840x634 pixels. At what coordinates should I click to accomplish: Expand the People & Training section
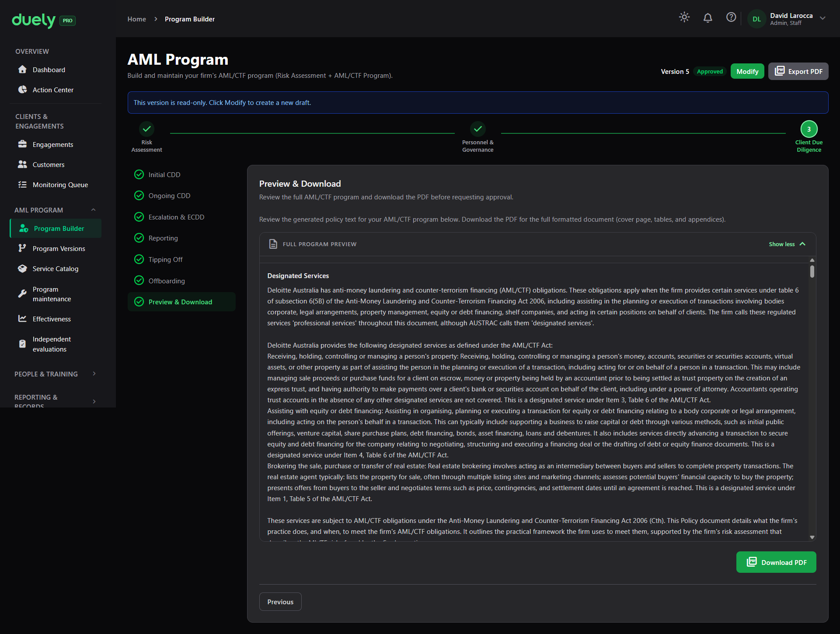click(56, 374)
